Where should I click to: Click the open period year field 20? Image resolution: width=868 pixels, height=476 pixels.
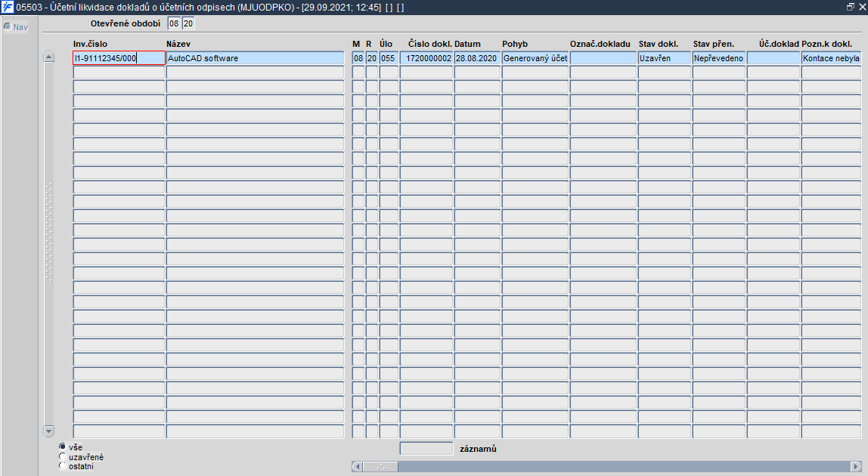pyautogui.click(x=188, y=23)
